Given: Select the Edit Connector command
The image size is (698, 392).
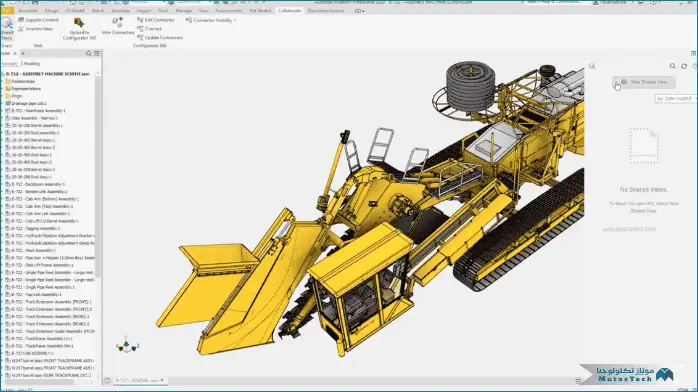Looking at the screenshot, I should [156, 20].
